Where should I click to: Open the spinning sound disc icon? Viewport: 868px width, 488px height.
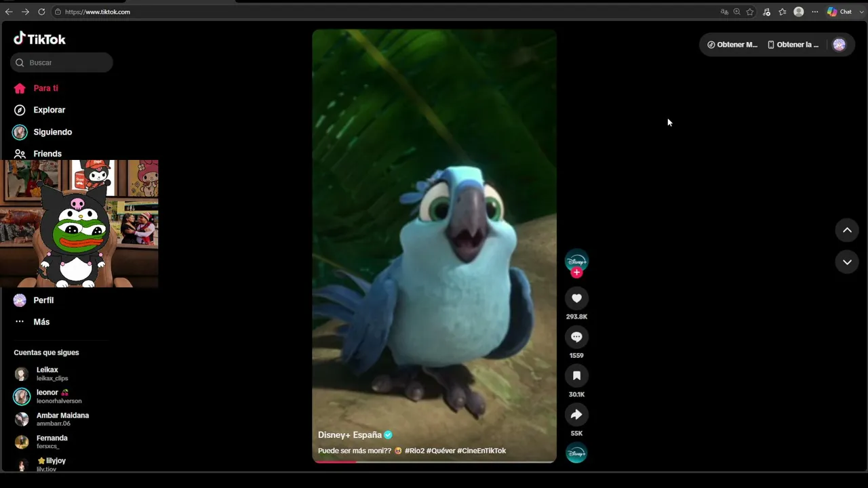pyautogui.click(x=576, y=453)
